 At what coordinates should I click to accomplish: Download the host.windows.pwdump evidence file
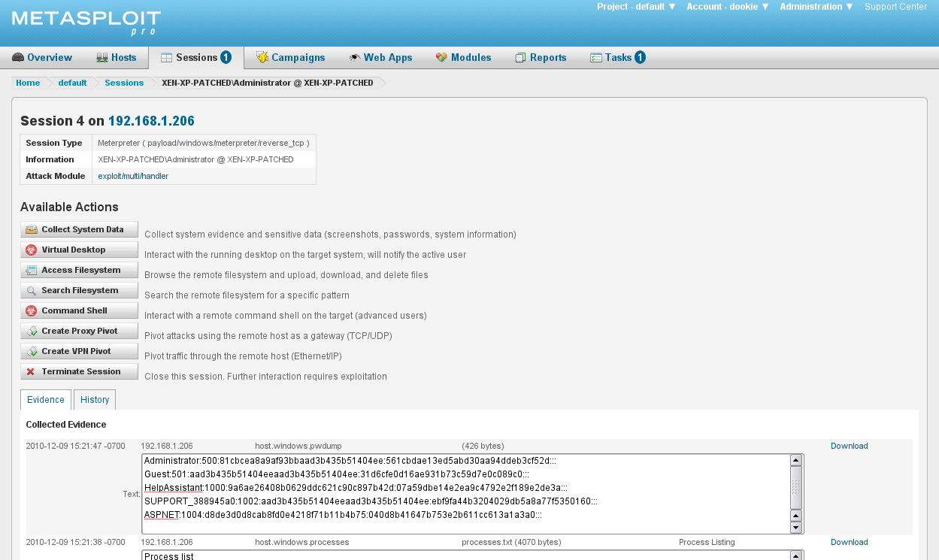click(x=849, y=446)
